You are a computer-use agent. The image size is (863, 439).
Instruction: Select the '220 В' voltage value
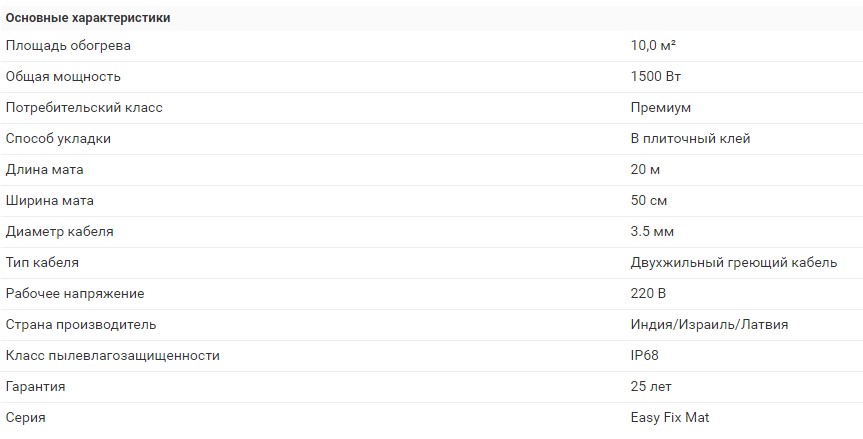coord(648,293)
